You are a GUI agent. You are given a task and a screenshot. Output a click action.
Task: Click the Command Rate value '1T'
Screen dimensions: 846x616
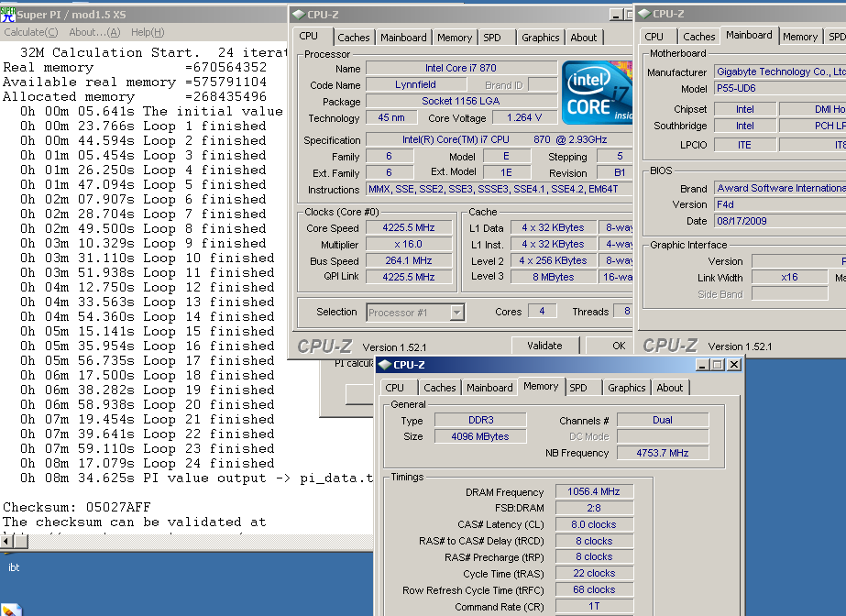(x=594, y=606)
